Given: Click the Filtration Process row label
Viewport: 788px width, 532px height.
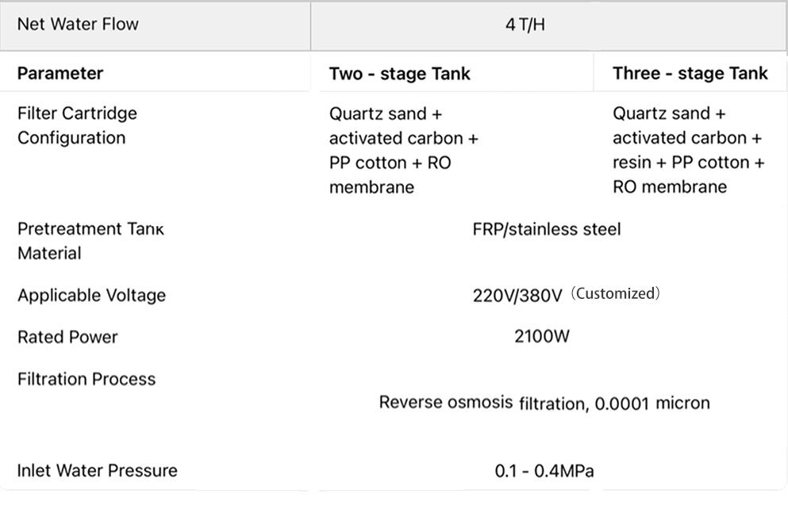Looking at the screenshot, I should [x=86, y=379].
